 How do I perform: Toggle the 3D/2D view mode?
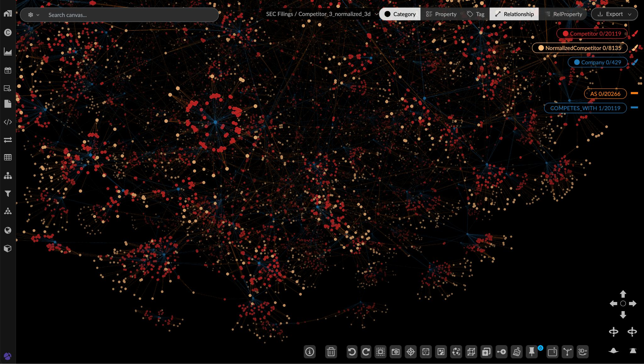pos(582,352)
